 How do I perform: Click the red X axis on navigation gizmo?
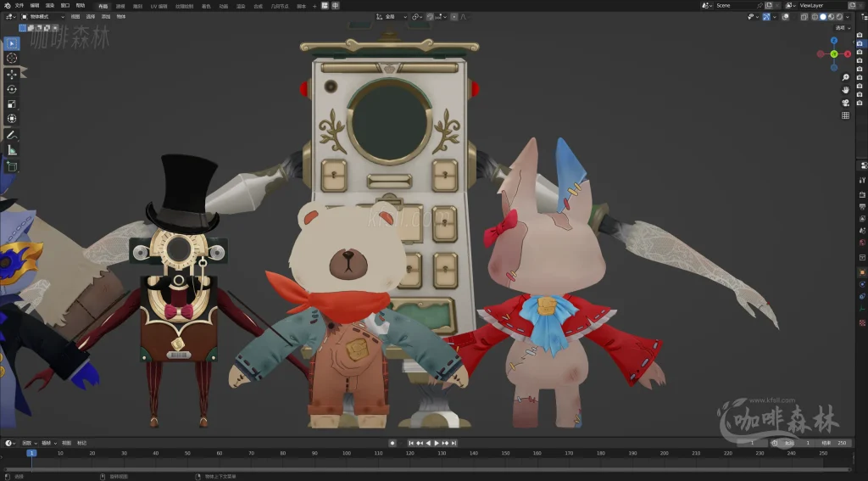tap(848, 53)
